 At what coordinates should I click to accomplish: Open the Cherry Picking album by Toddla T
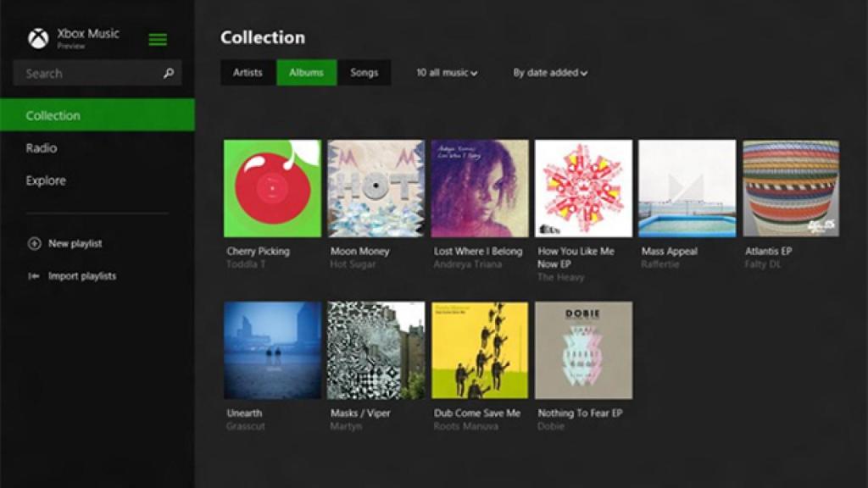coord(271,188)
